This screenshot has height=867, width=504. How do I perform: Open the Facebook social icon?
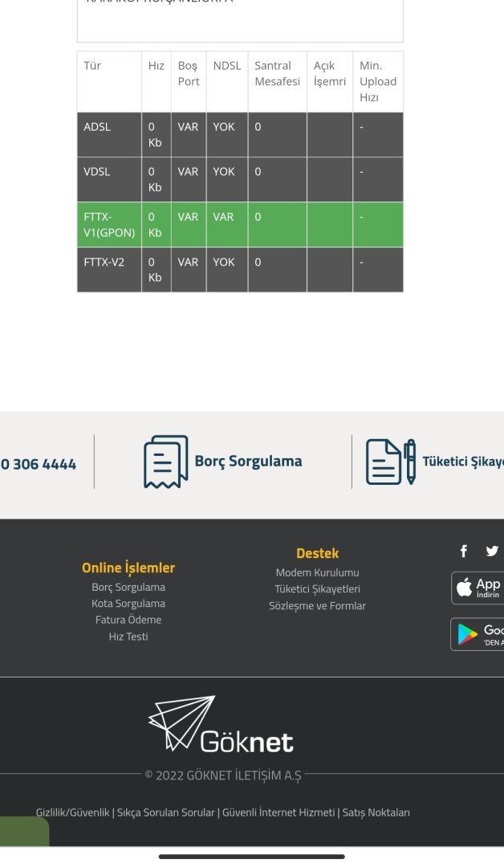coord(464,551)
